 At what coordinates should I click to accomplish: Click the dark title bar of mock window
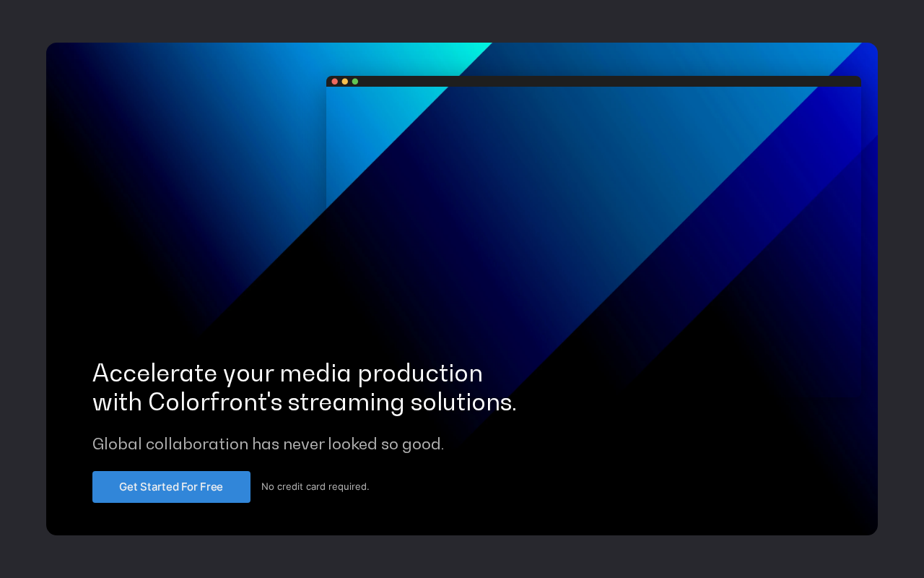(x=593, y=82)
